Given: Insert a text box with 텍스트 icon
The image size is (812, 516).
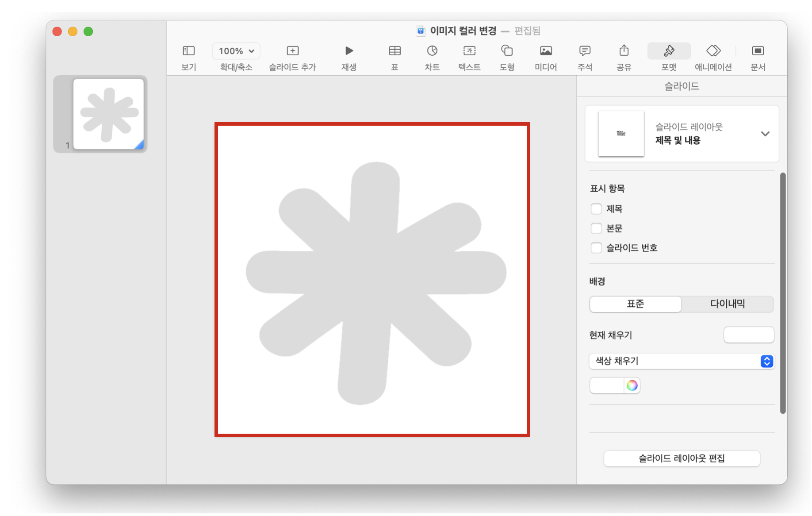Looking at the screenshot, I should (469, 51).
